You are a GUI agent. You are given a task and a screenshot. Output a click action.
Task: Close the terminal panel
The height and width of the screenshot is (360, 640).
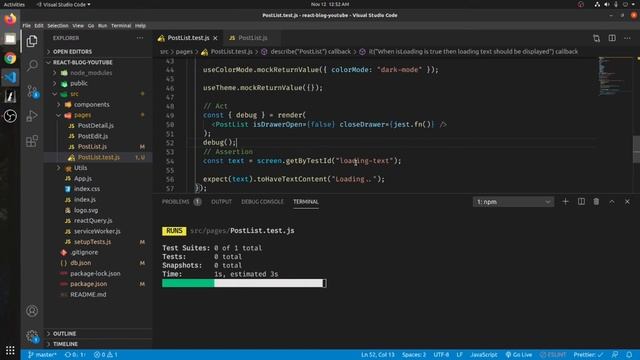pos(627,202)
